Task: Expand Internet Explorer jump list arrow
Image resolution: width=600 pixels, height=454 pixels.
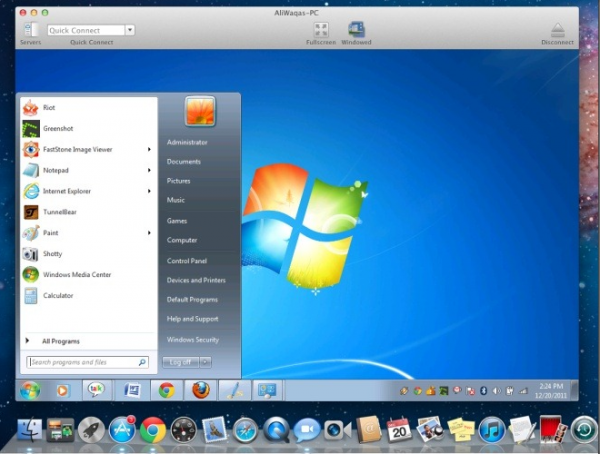Action: click(149, 191)
